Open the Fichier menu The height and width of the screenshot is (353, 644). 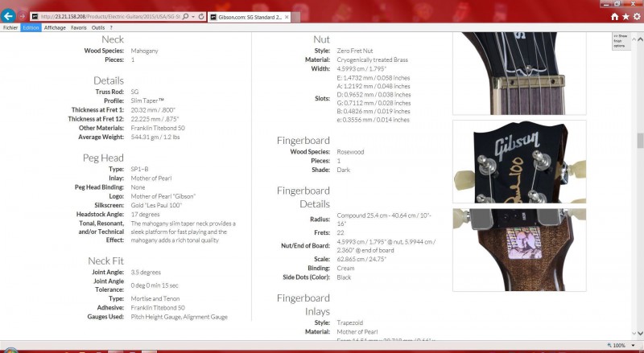click(10, 27)
